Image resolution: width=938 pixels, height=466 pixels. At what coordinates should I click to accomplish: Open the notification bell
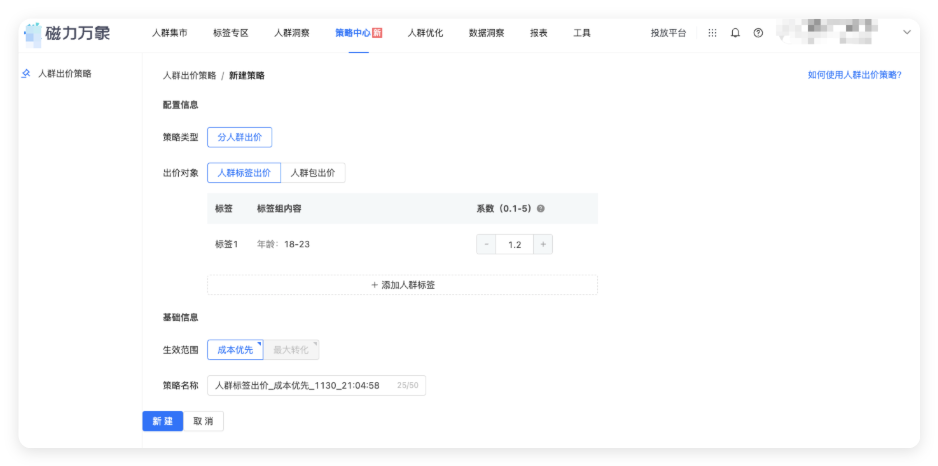tap(735, 33)
